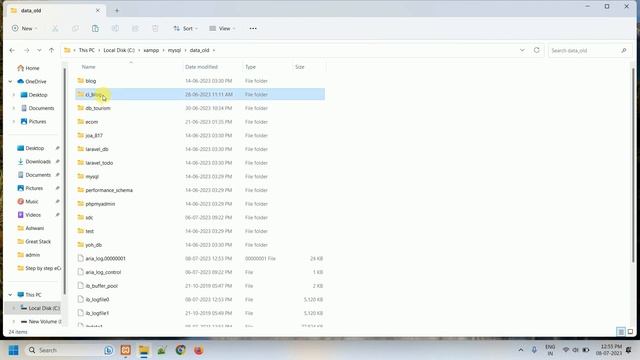The height and width of the screenshot is (360, 640).
Task: Select the blog folder
Action: pyautogui.click(x=200, y=81)
